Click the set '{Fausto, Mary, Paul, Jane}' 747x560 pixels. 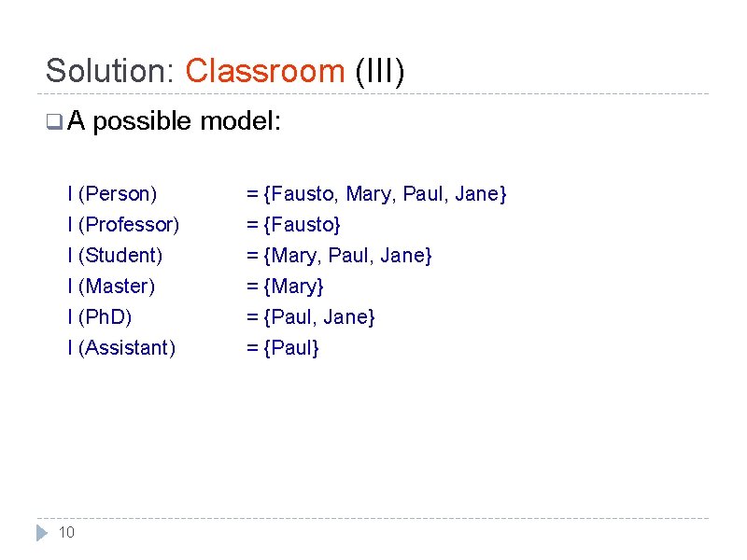(x=385, y=194)
